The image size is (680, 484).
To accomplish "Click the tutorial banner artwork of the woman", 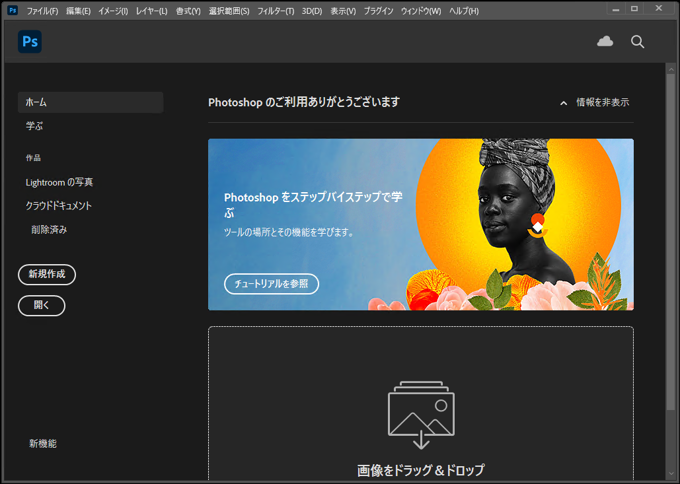I will click(x=516, y=224).
